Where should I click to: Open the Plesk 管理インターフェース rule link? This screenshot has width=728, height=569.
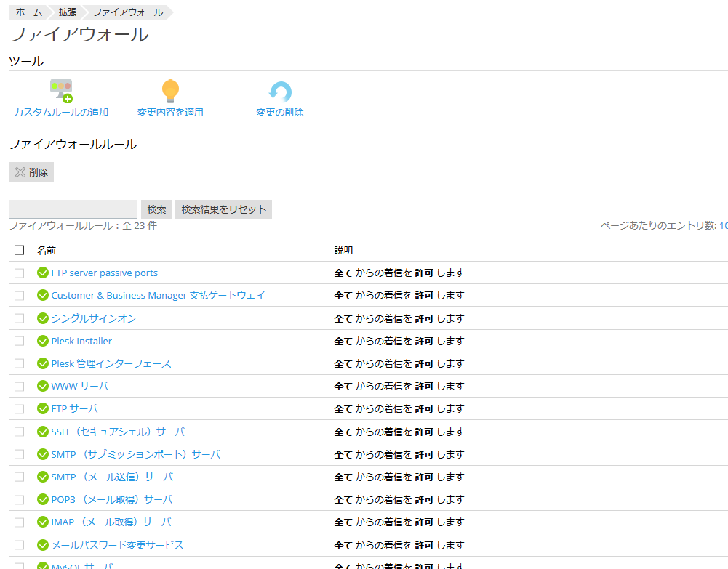111,363
